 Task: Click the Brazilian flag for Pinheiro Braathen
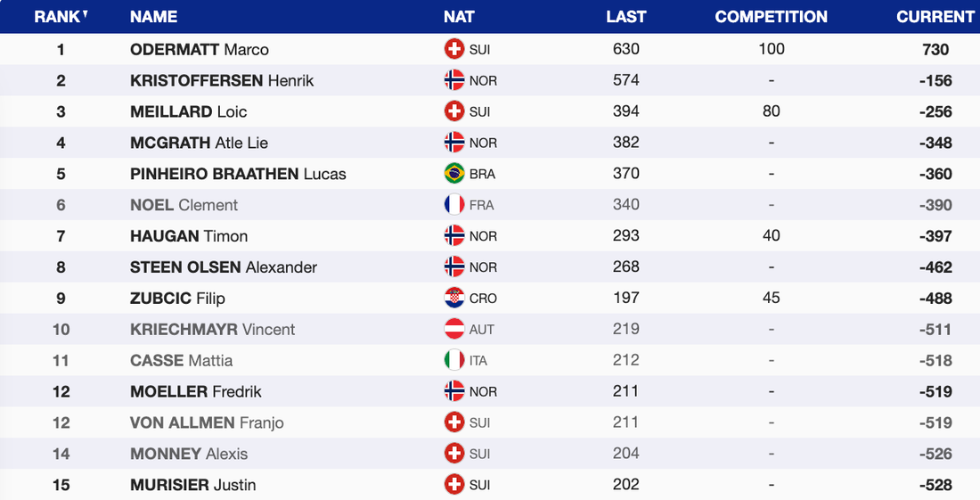pyautogui.click(x=454, y=174)
